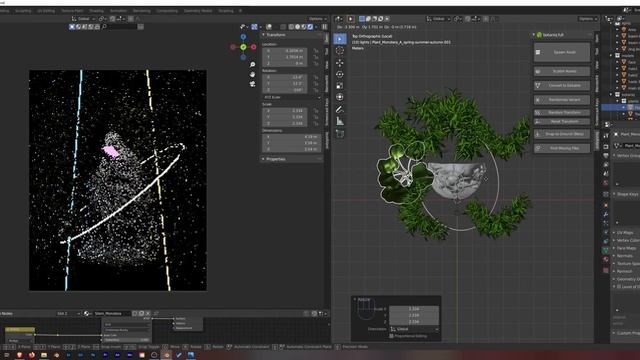The width and height of the screenshot is (640, 360).
Task: Click the Random Transform button
Action: (562, 112)
